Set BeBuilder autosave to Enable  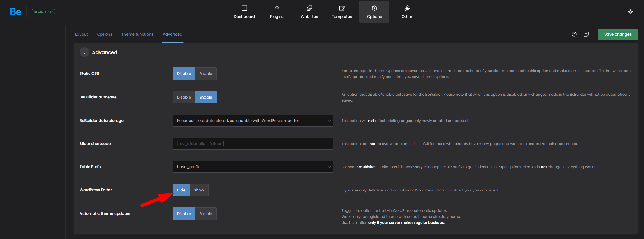[206, 97]
